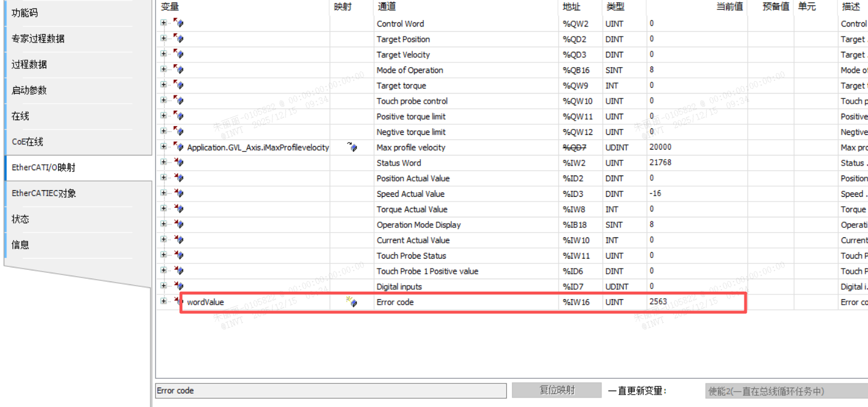The image size is (868, 407).
Task: Open the EtherCATIEC对象 tab
Action: tap(44, 193)
